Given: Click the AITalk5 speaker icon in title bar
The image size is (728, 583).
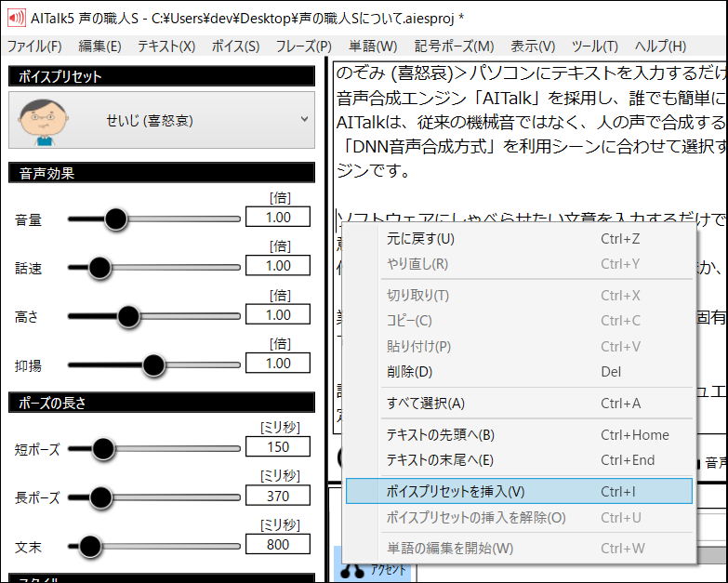Looking at the screenshot, I should [x=17, y=18].
